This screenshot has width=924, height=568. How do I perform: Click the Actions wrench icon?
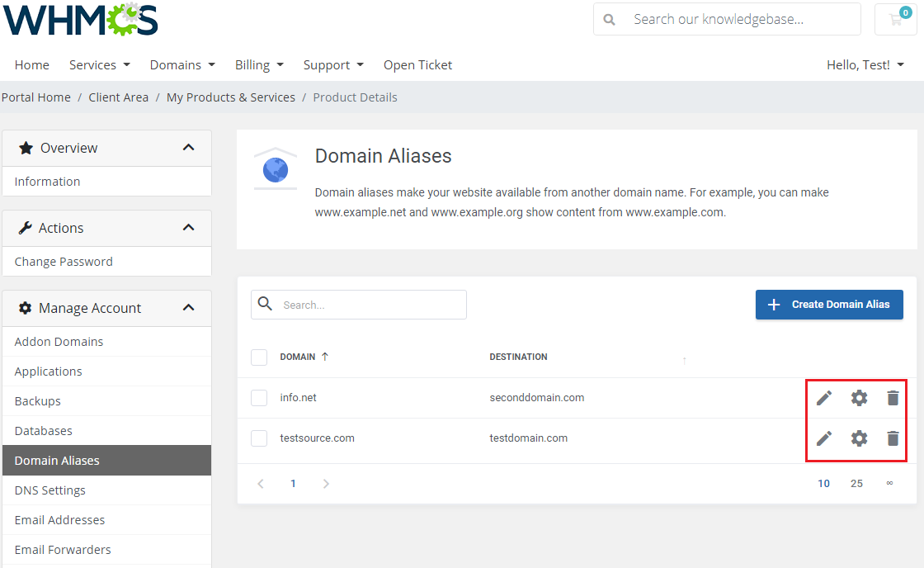[25, 228]
